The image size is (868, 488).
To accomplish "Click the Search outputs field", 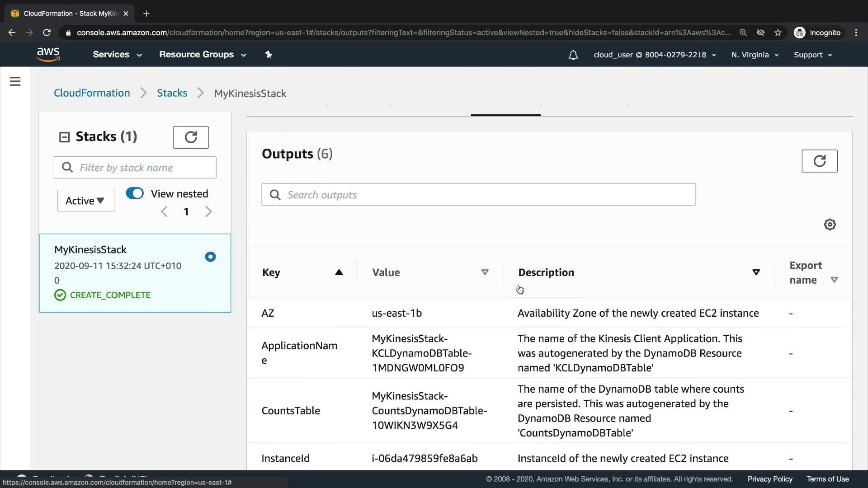I will (478, 195).
